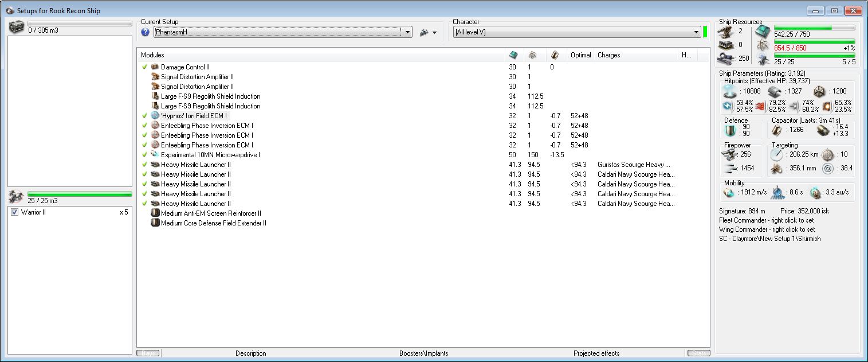The height and width of the screenshot is (362, 868).
Task: Click the scan resolution icon showing 356.1 mm
Action: coord(776,168)
